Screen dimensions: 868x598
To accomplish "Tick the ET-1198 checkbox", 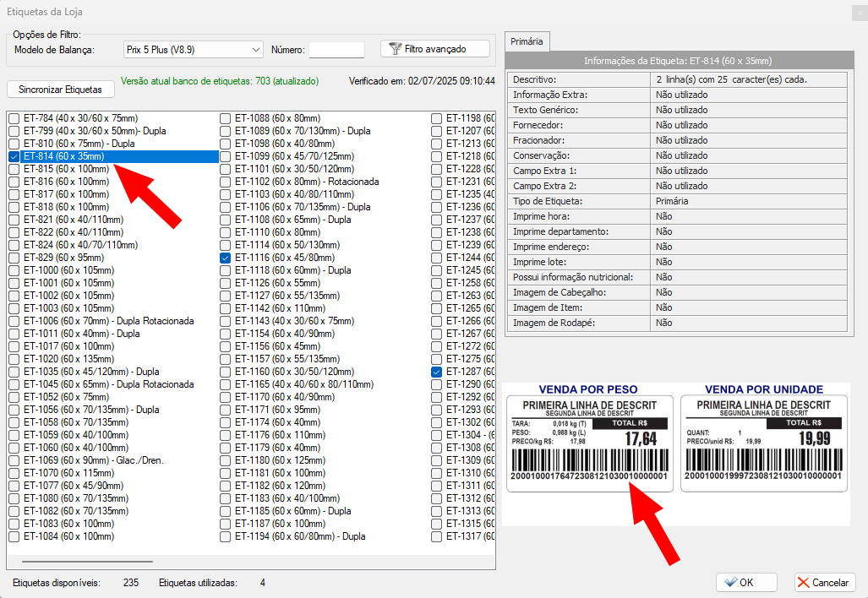I will (436, 118).
